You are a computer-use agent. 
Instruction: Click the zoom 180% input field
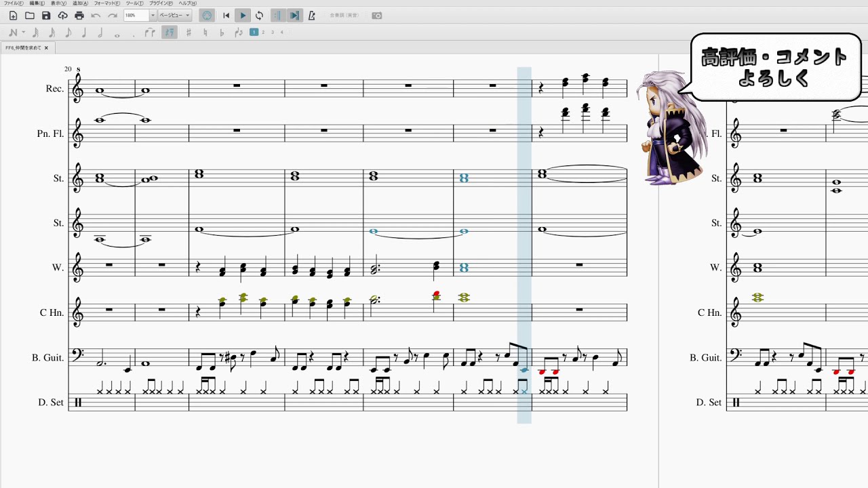[x=136, y=16]
